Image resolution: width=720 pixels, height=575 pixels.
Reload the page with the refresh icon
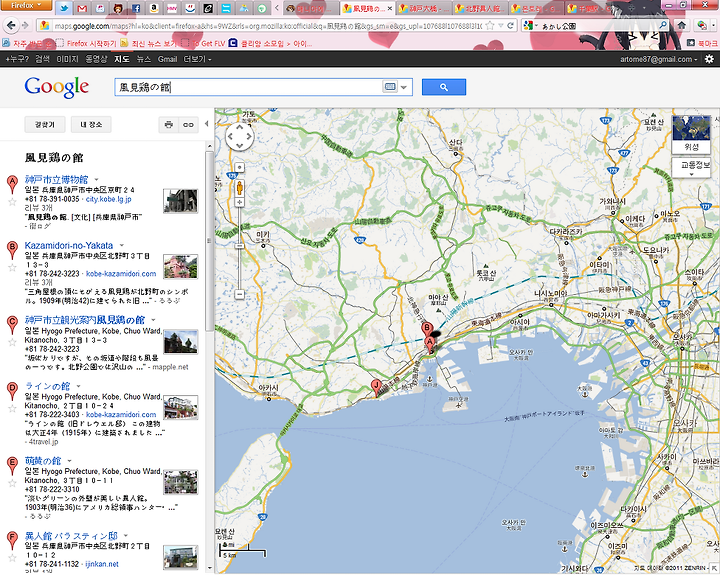(x=510, y=26)
